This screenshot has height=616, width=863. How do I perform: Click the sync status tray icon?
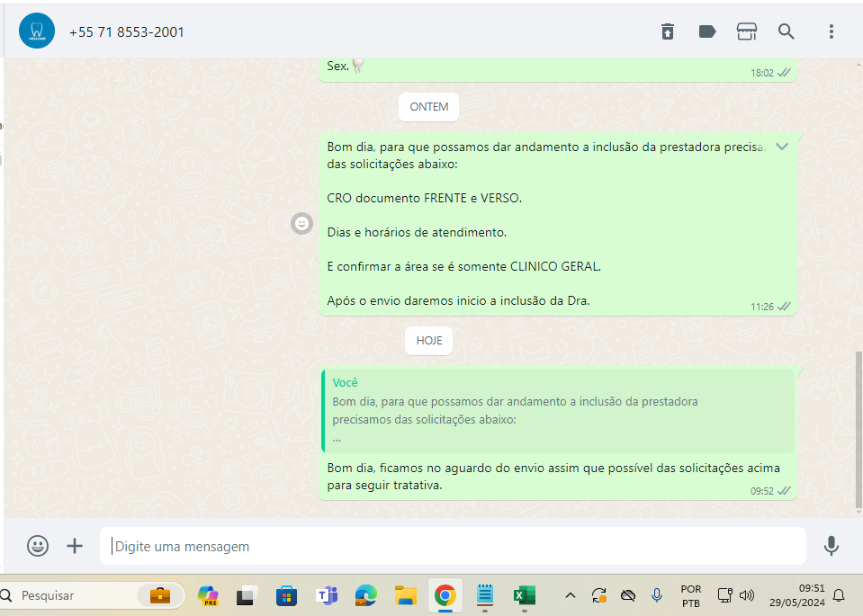click(x=598, y=595)
